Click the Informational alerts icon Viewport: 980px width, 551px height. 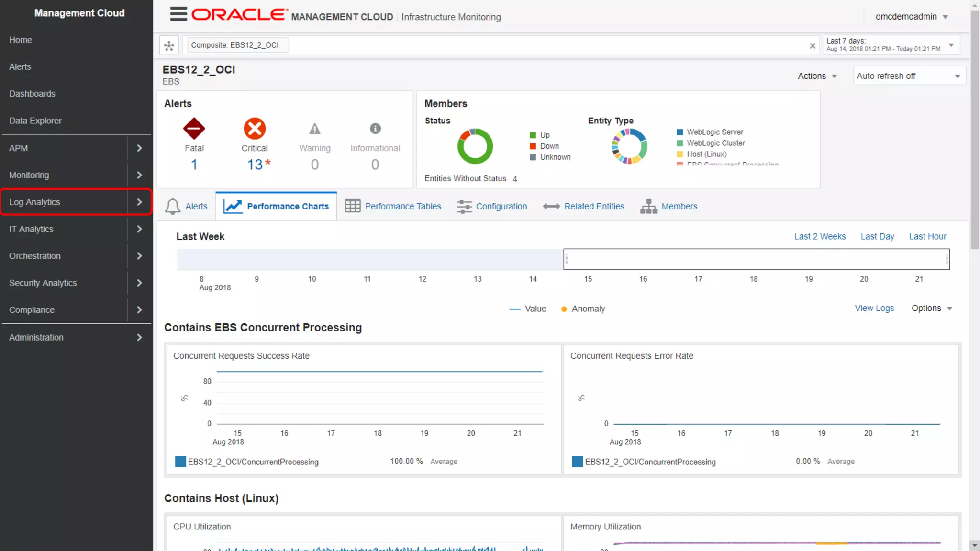click(x=375, y=128)
